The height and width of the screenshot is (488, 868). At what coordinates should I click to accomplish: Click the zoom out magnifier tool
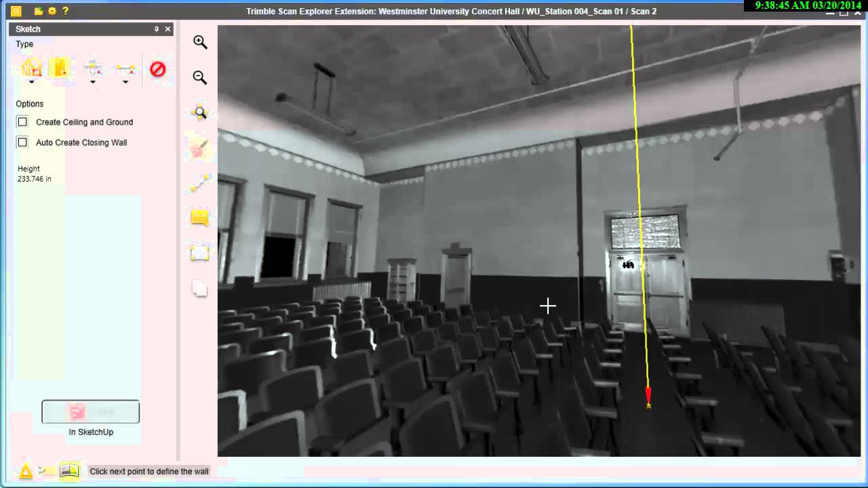pyautogui.click(x=200, y=77)
